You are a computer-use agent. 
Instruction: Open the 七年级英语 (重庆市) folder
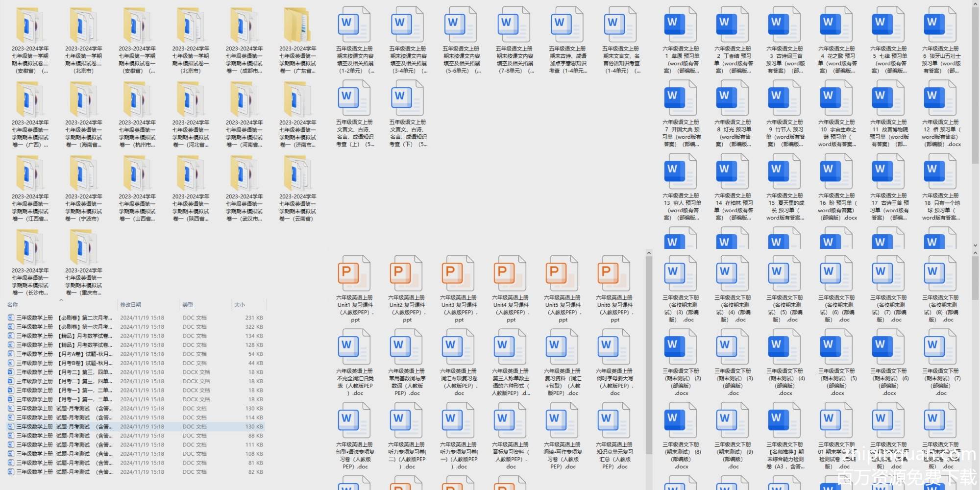(84, 263)
